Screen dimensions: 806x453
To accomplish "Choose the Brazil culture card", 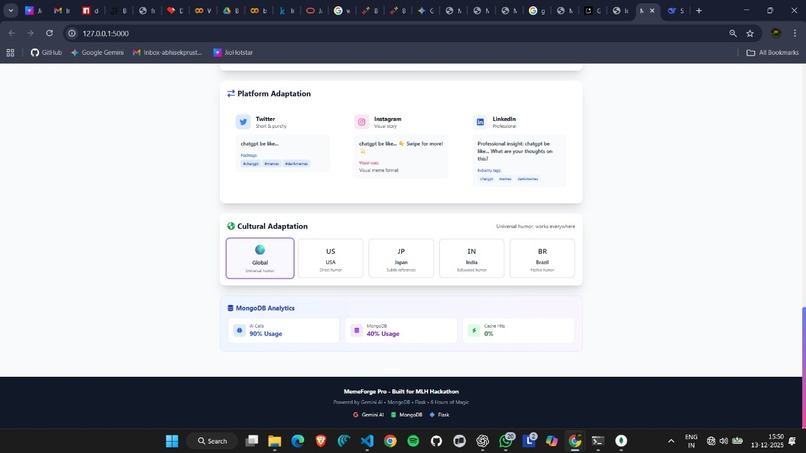I will point(542,258).
